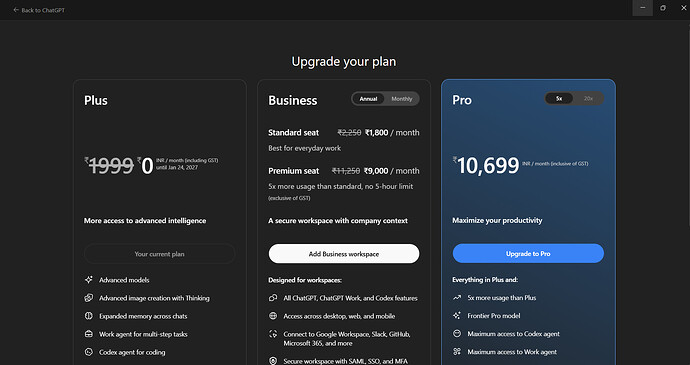
Task: Click the Frontier Pro model sparkle icon
Action: tap(457, 316)
